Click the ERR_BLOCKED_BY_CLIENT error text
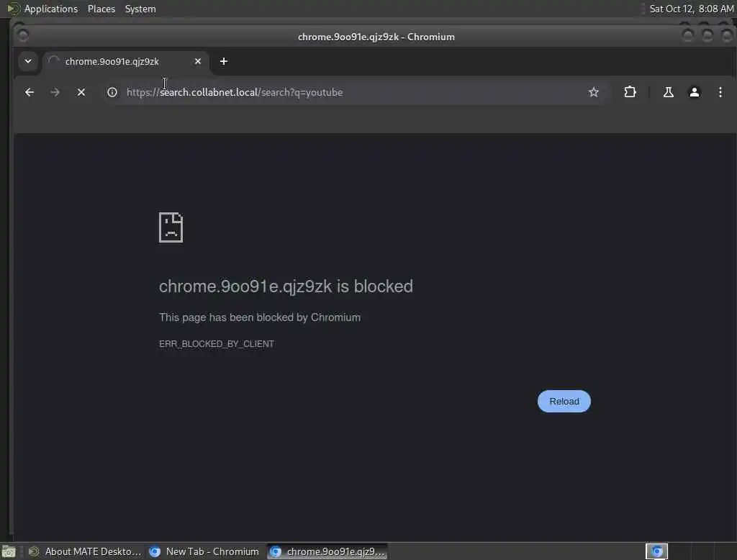The height and width of the screenshot is (560, 737). click(x=216, y=344)
